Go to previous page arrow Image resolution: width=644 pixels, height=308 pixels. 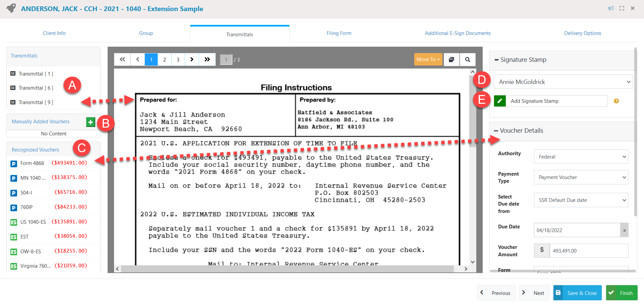coord(138,59)
